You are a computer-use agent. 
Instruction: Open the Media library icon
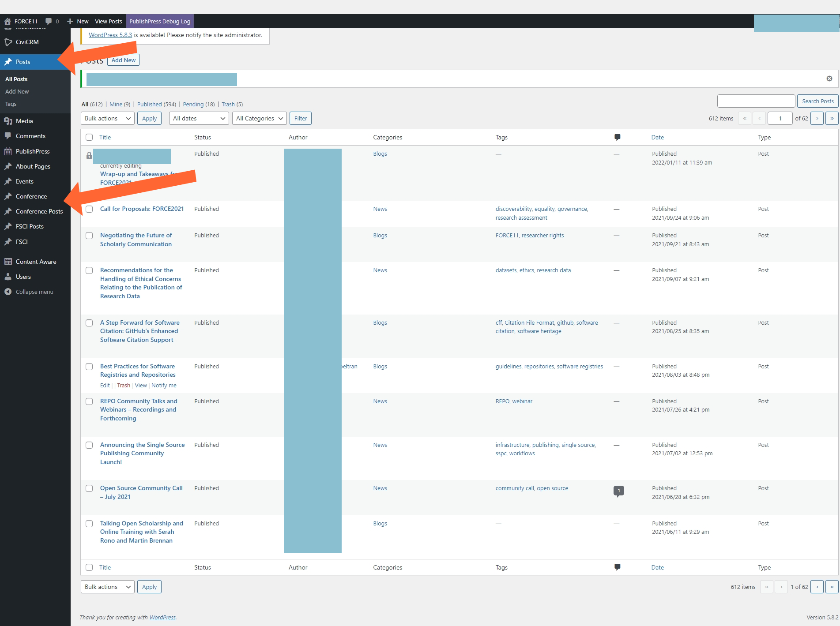8,121
